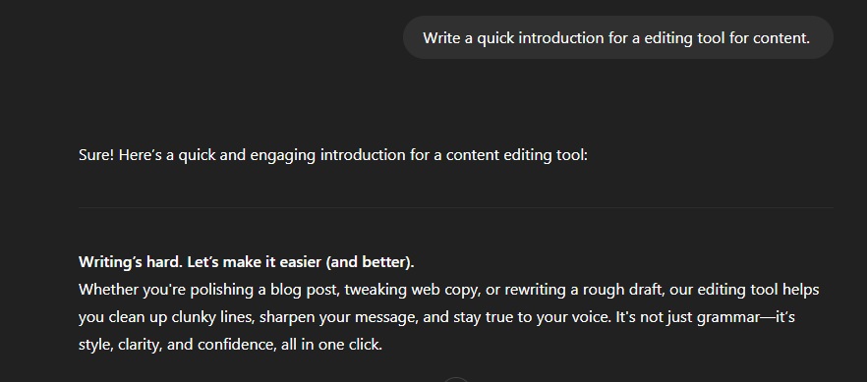Image resolution: width=868 pixels, height=382 pixels.
Task: Click the word "engaging" in the response intro
Action: (283, 155)
